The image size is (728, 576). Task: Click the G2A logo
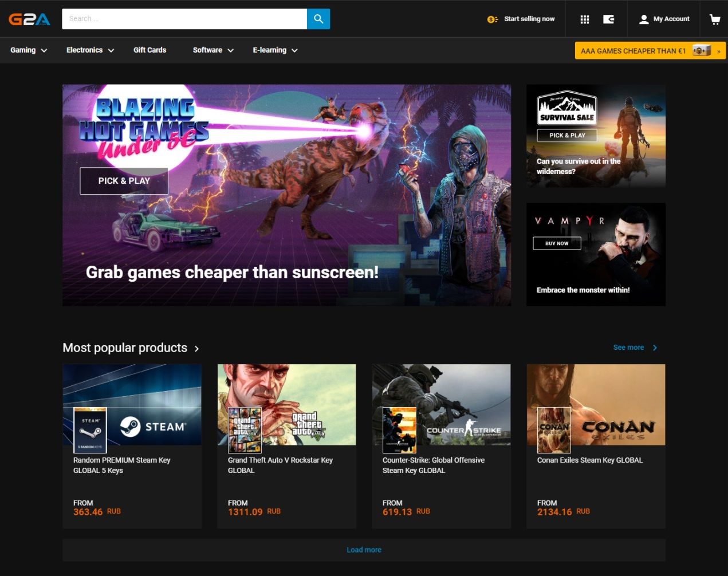30,19
